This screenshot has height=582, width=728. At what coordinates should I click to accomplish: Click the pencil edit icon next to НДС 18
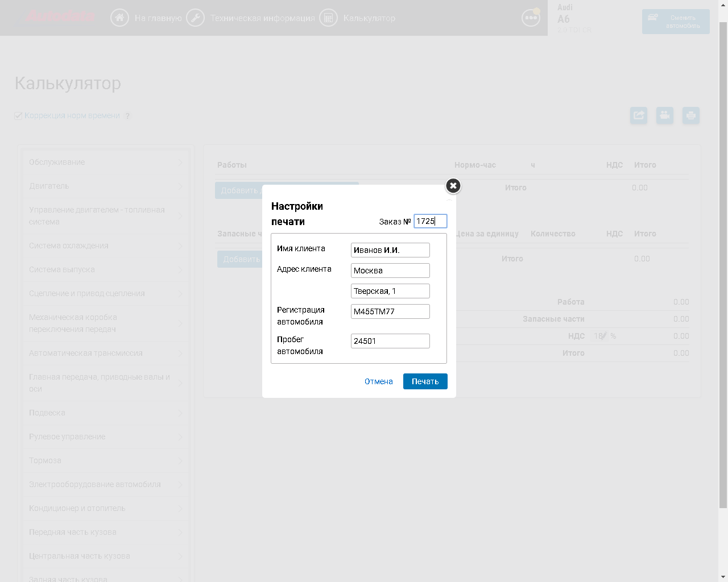[x=605, y=335]
